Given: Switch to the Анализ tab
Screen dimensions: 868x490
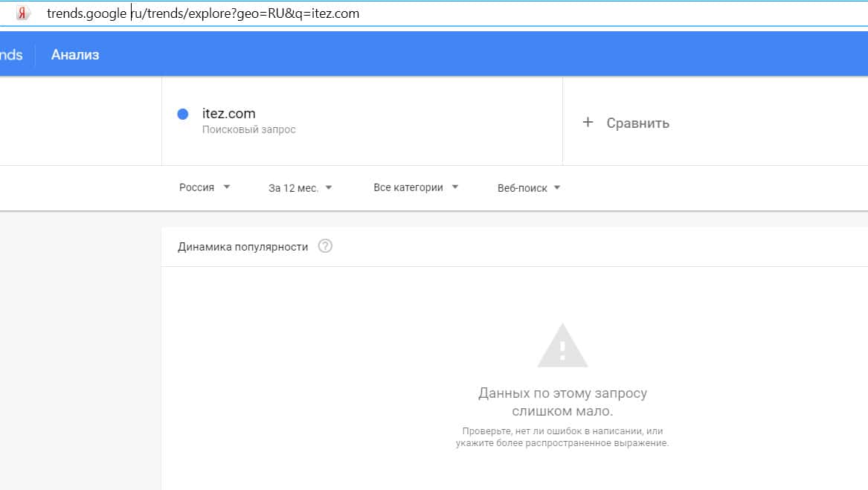Looking at the screenshot, I should (x=75, y=55).
